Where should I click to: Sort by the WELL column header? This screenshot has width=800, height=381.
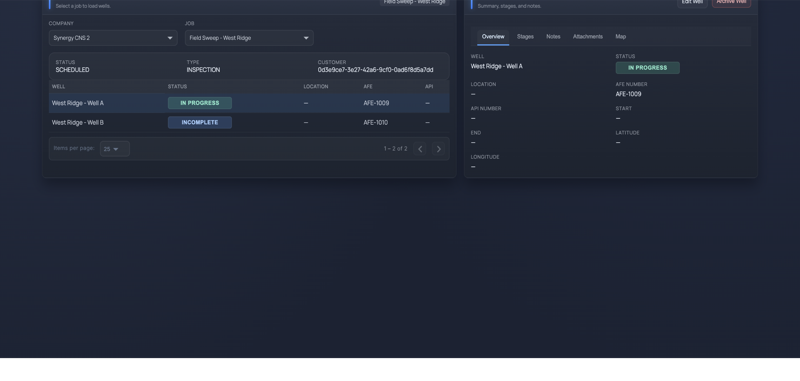[58, 87]
